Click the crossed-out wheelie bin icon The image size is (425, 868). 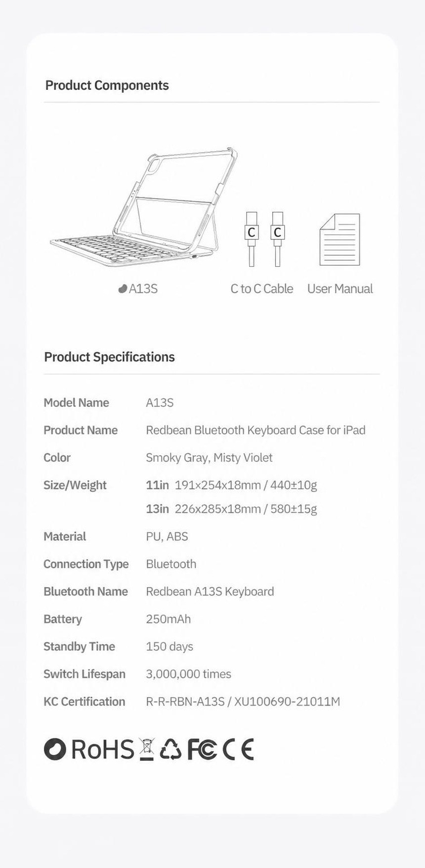point(147,749)
